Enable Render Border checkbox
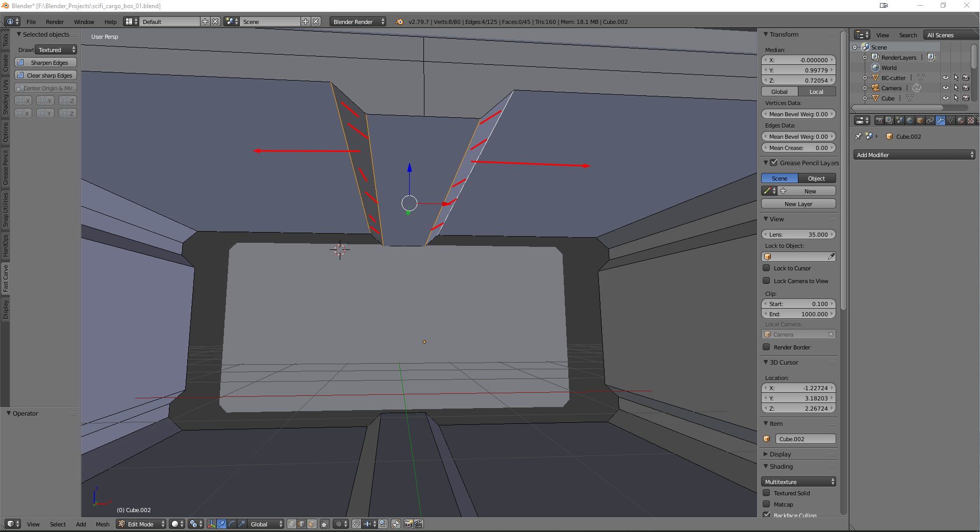 pyautogui.click(x=766, y=347)
